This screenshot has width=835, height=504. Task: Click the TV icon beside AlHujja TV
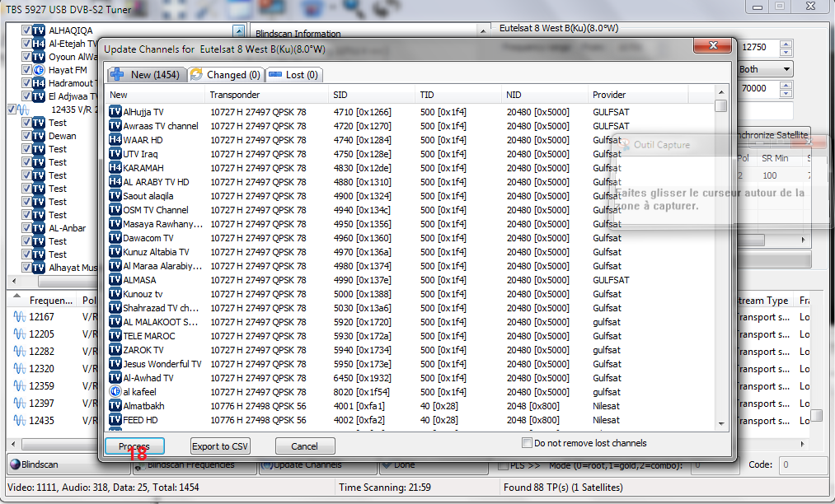tap(115, 111)
